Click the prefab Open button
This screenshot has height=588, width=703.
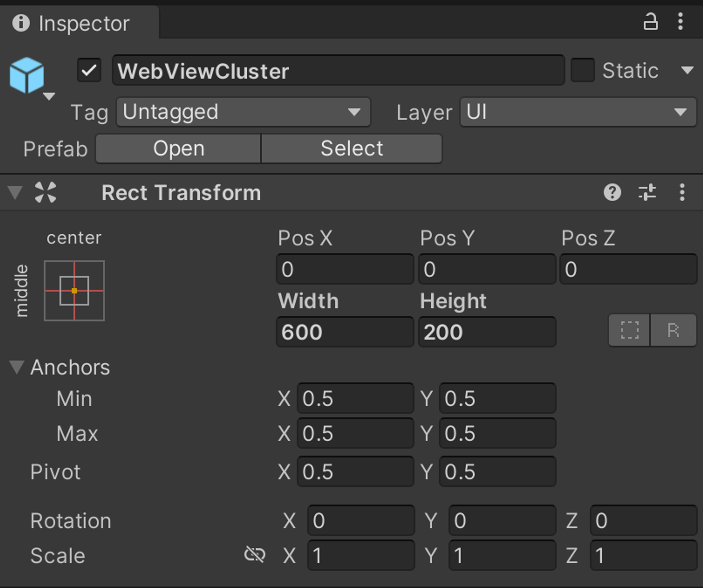coord(179,148)
